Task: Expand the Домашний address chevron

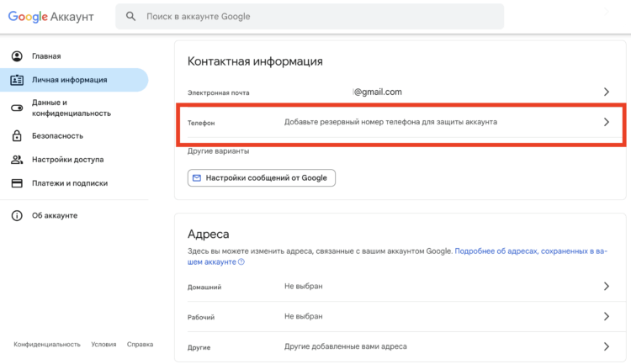Action: pos(607,287)
